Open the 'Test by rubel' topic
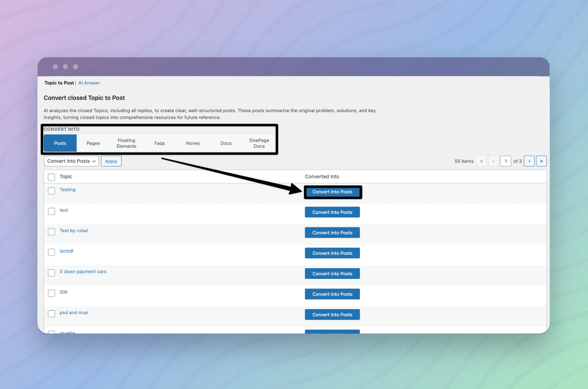Viewport: 588px width, 389px height. [74, 230]
